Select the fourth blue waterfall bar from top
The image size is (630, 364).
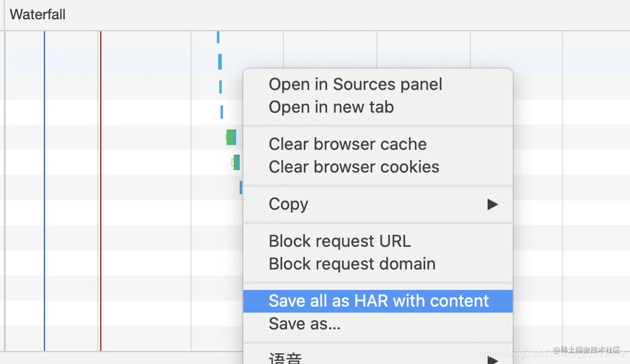click(x=222, y=112)
